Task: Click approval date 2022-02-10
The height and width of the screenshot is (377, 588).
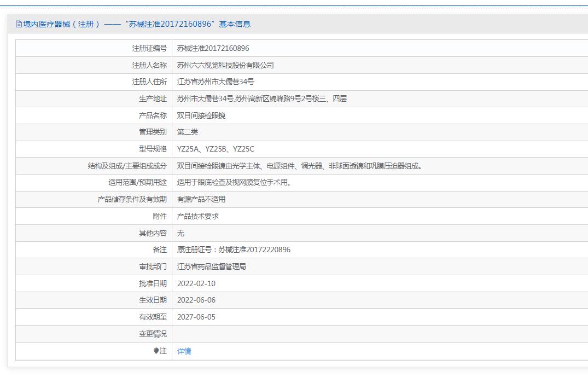Action: pyautogui.click(x=196, y=283)
